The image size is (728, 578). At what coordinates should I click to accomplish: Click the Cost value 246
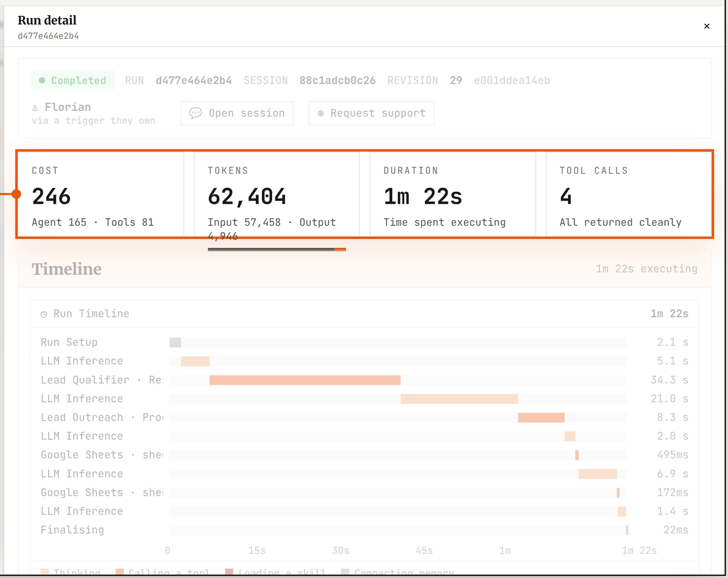tap(51, 197)
